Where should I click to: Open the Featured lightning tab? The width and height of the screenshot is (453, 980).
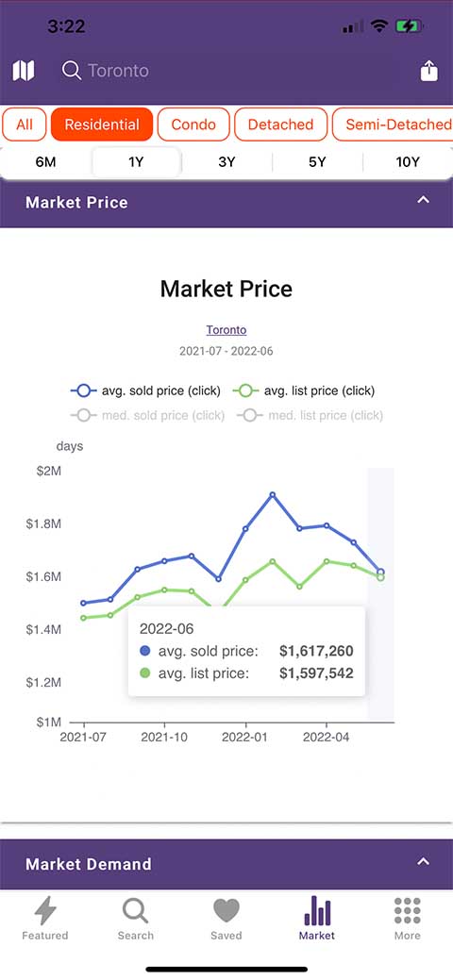[44, 918]
